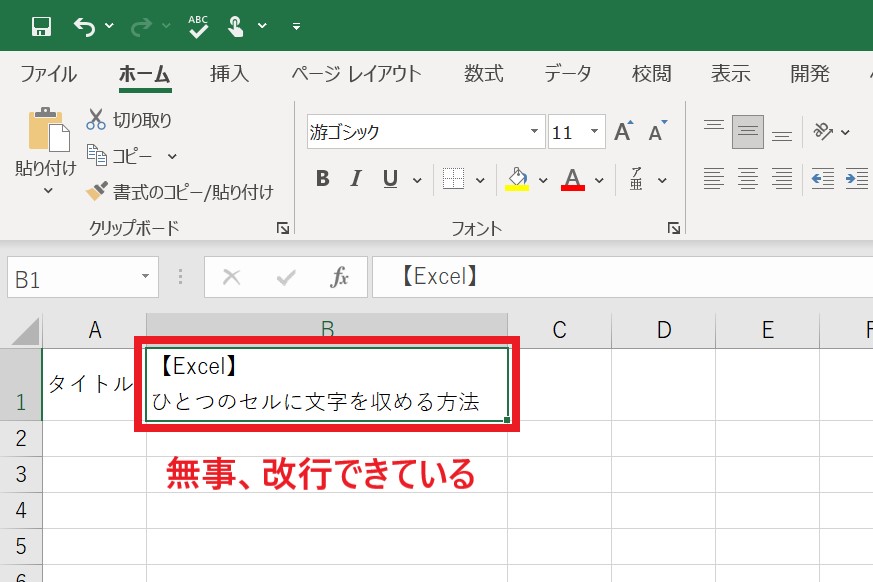Center text horizontally
This screenshot has width=873, height=582.
coord(748,179)
